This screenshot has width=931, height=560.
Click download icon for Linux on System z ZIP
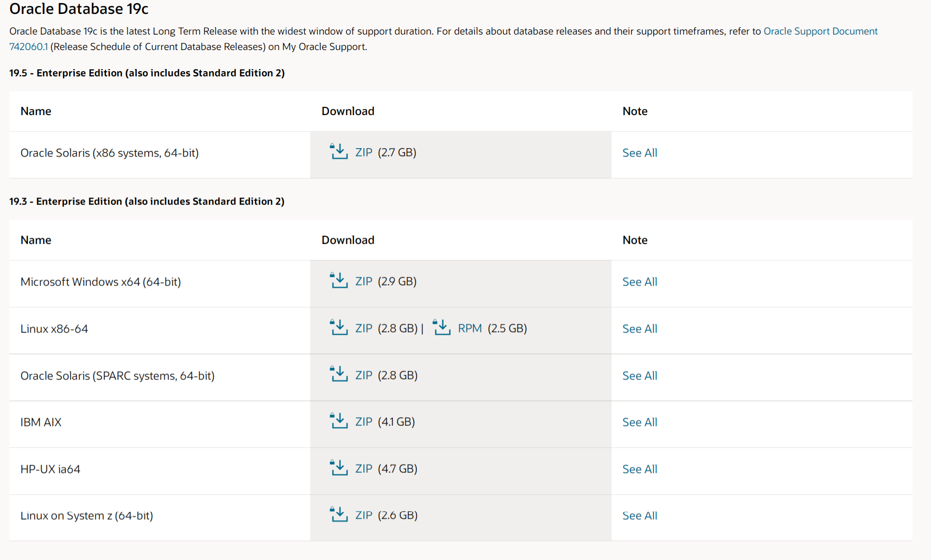[339, 515]
